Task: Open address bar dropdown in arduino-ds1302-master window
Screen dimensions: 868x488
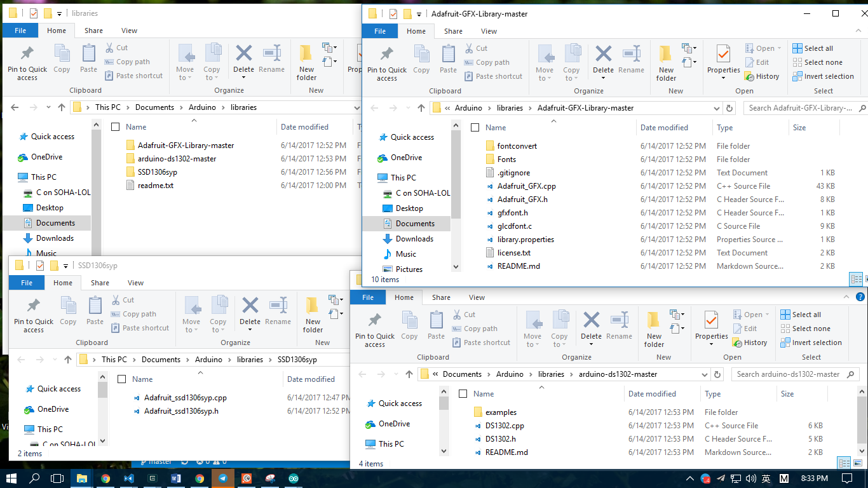Action: pos(705,374)
